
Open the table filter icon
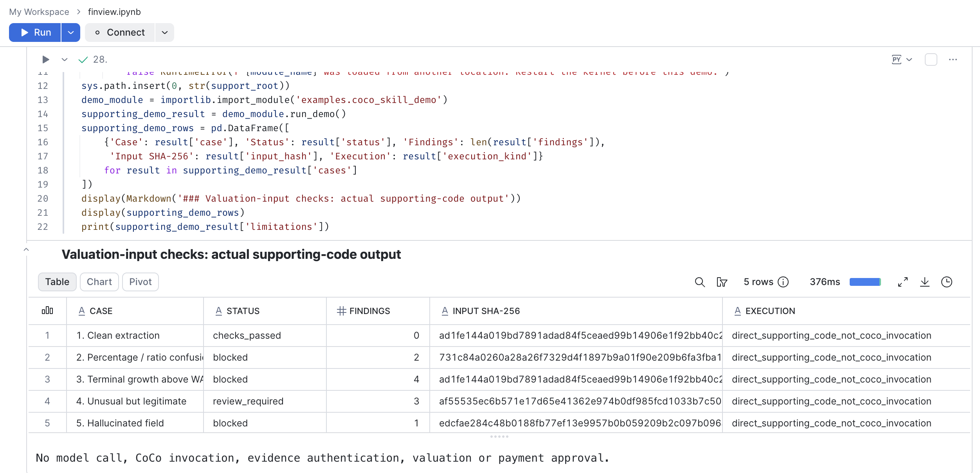[x=722, y=282]
